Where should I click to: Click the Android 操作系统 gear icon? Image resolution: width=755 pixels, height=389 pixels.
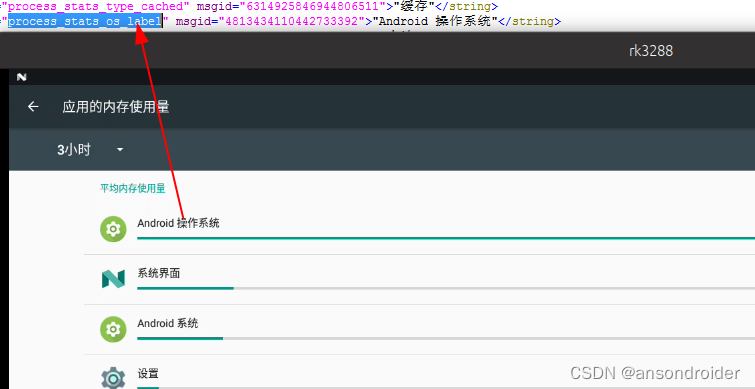coord(113,229)
